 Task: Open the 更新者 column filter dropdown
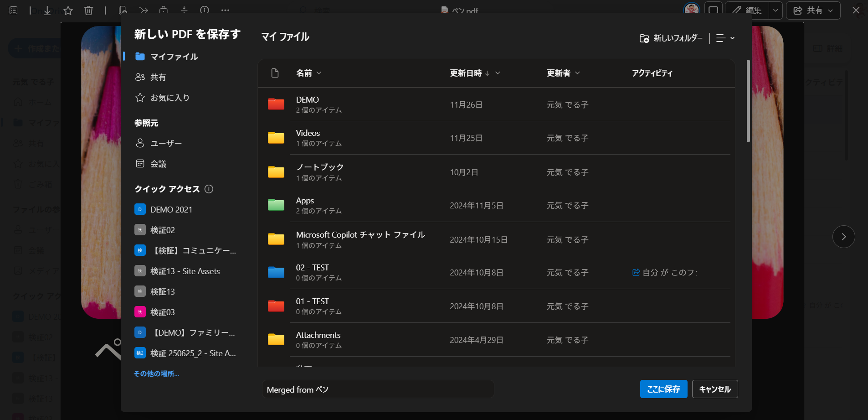tap(577, 73)
